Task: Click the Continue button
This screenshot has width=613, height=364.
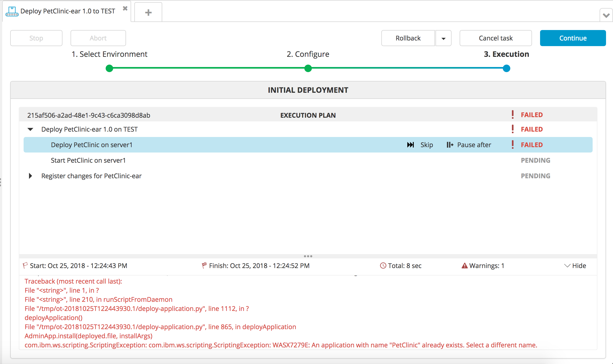Action: (573, 38)
